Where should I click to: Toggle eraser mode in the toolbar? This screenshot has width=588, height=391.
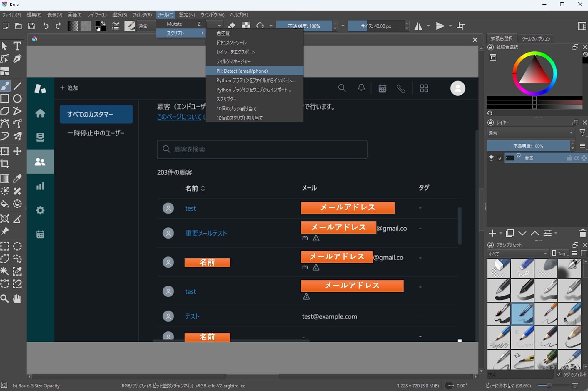tap(232, 26)
